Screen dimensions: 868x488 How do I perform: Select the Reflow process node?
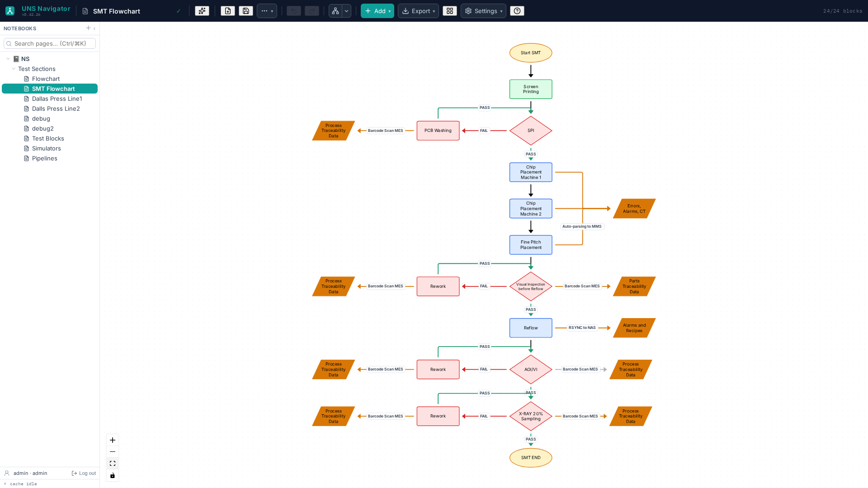(531, 328)
